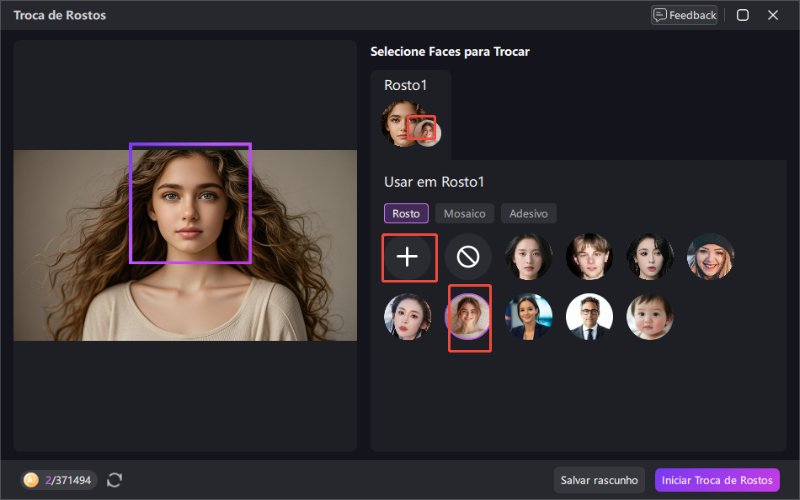Image resolution: width=800 pixels, height=500 pixels.
Task: Choose the businesswoman with blue background face
Action: 529,317
